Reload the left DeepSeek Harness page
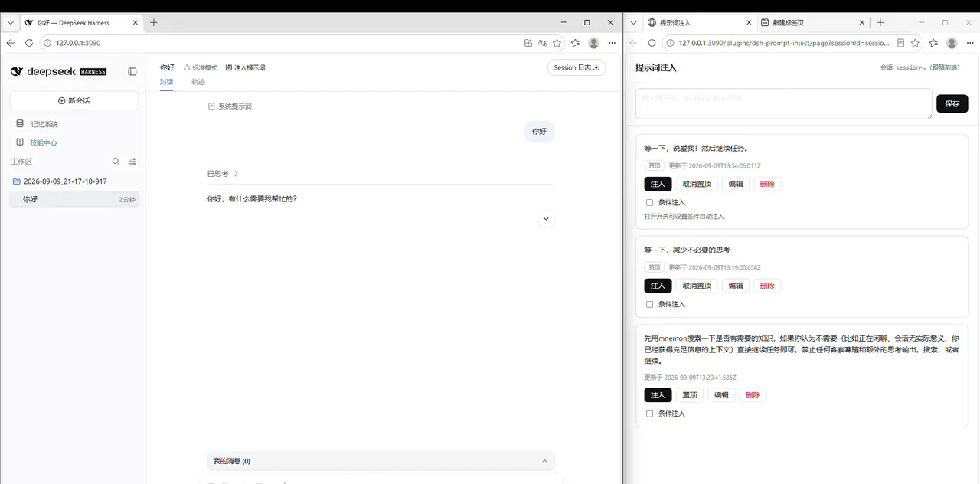Viewport: 980px width, 484px height. 29,43
